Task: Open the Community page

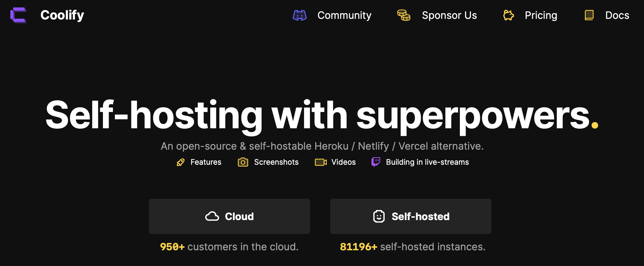Action: tap(344, 15)
